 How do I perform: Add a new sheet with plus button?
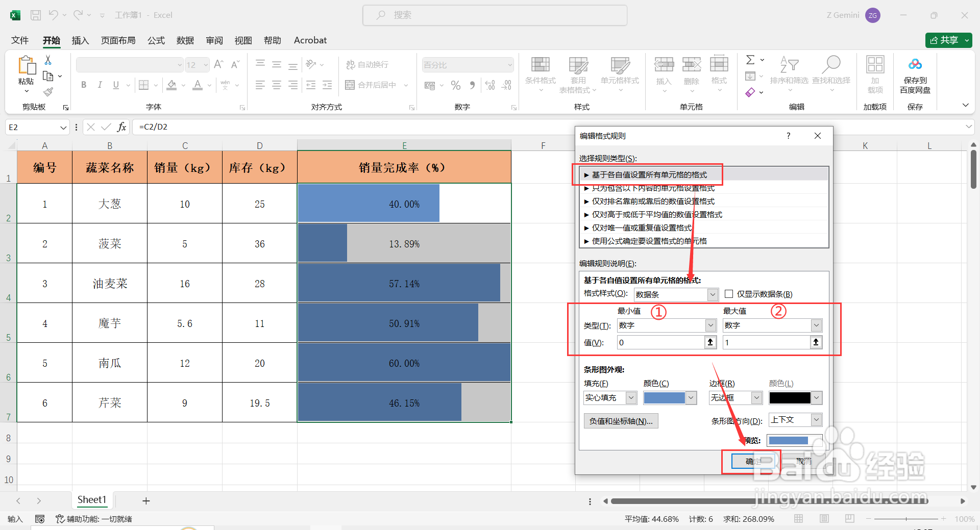click(146, 501)
